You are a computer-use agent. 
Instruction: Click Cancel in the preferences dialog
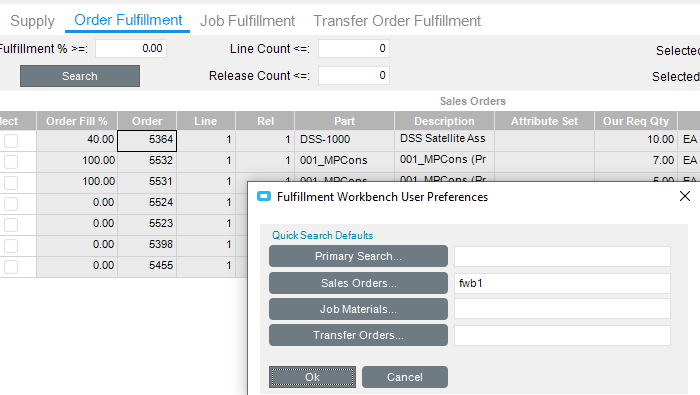tap(404, 377)
